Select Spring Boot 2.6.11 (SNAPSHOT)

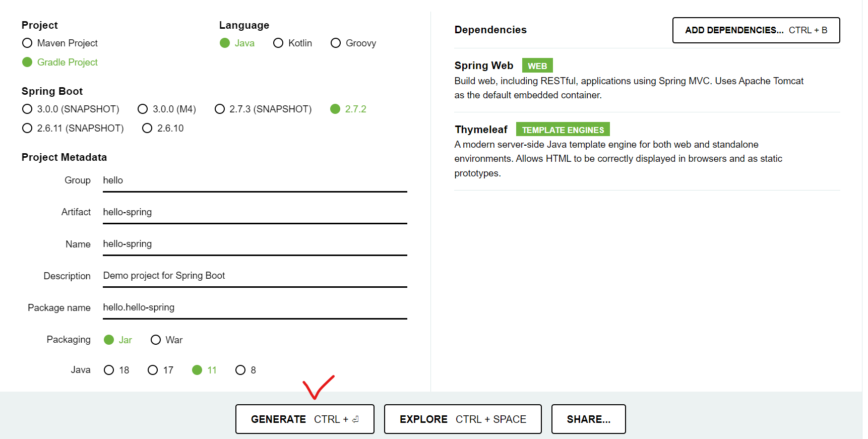27,128
